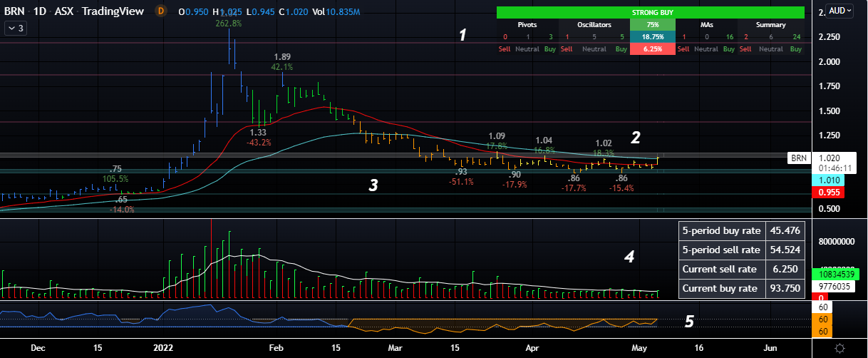
Task: Select the Pivots column header
Action: pyautogui.click(x=528, y=25)
